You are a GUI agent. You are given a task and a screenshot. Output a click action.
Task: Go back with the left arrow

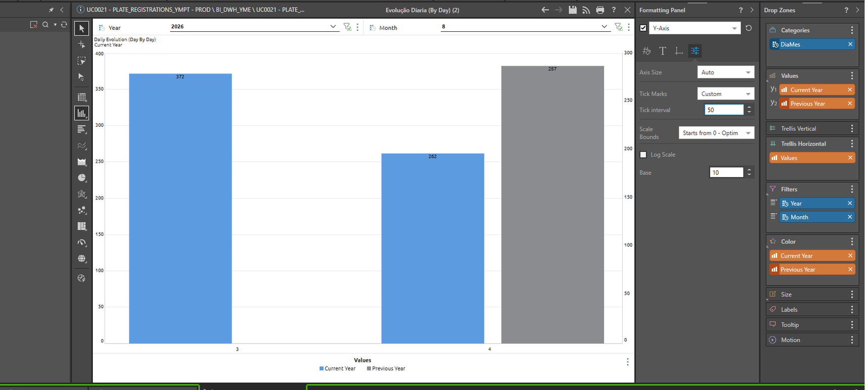tap(545, 10)
